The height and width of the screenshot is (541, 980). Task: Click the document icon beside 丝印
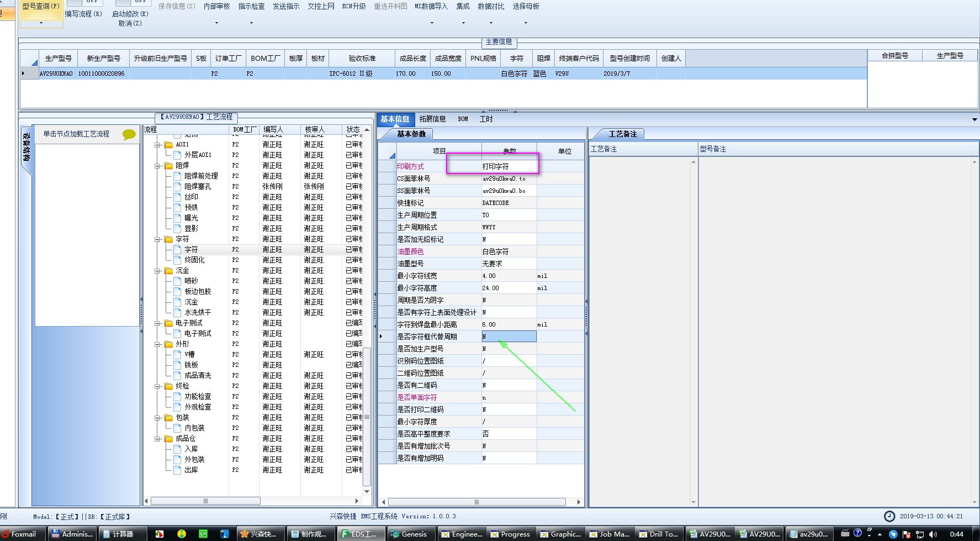coord(178,197)
